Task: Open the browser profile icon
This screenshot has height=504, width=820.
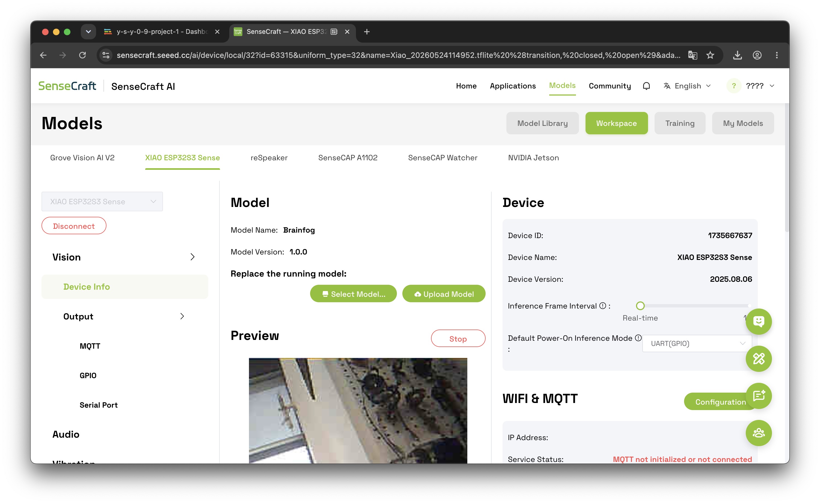Action: tap(757, 55)
